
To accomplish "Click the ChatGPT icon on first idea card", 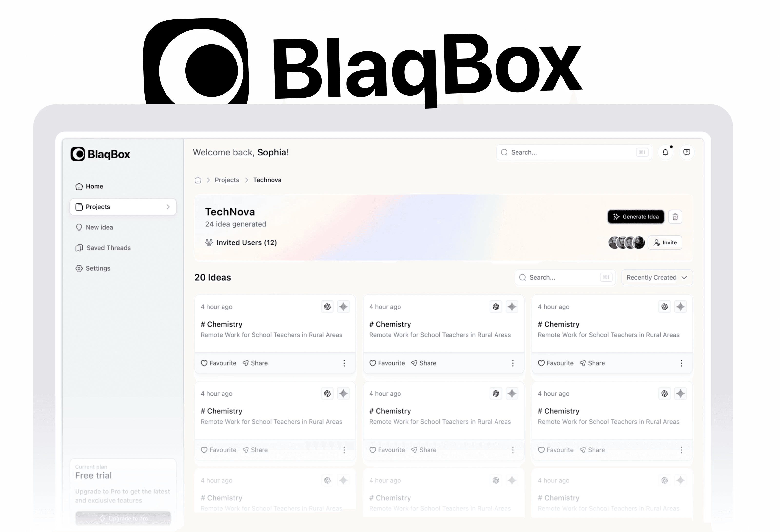I will tap(327, 307).
